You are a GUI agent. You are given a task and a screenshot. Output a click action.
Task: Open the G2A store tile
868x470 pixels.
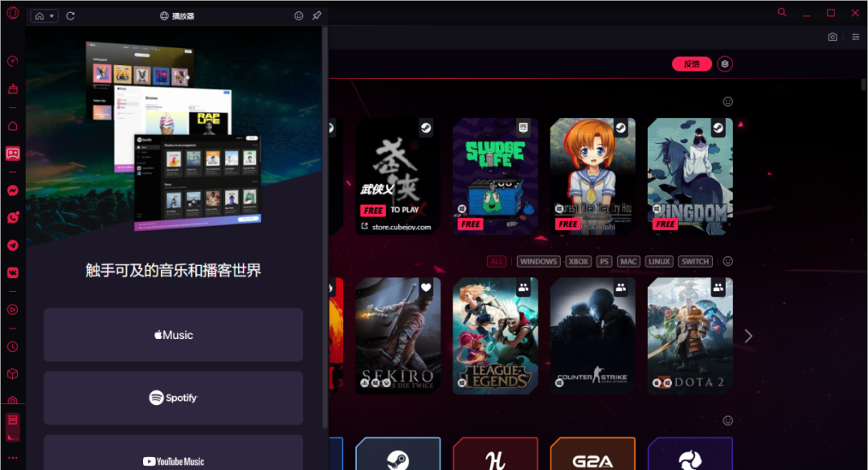pyautogui.click(x=593, y=454)
